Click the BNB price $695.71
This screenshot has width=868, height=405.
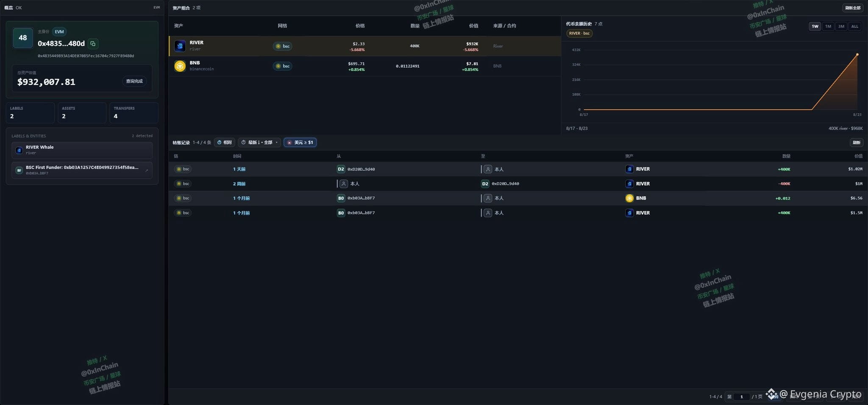[356, 64]
